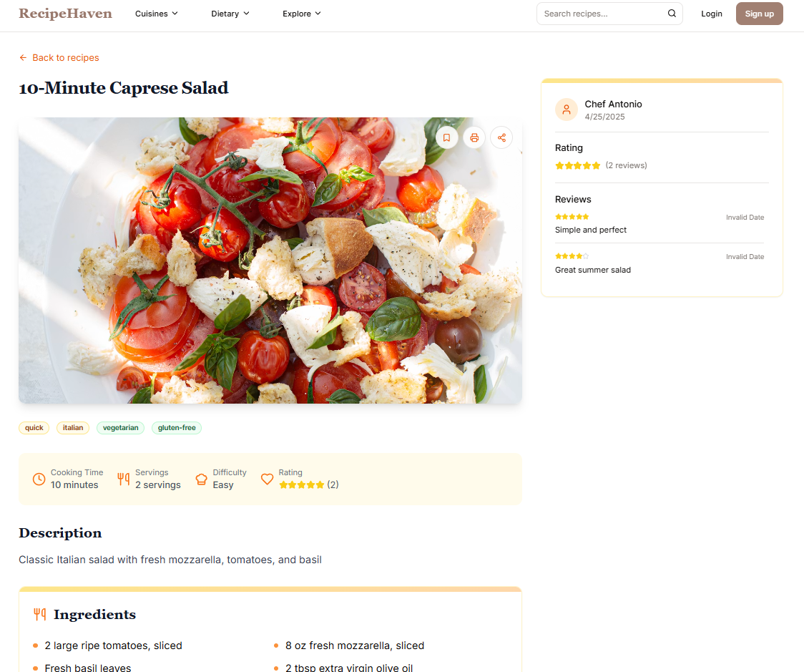Open the Dietary dropdown menu
The width and height of the screenshot is (804, 672).
coord(230,14)
